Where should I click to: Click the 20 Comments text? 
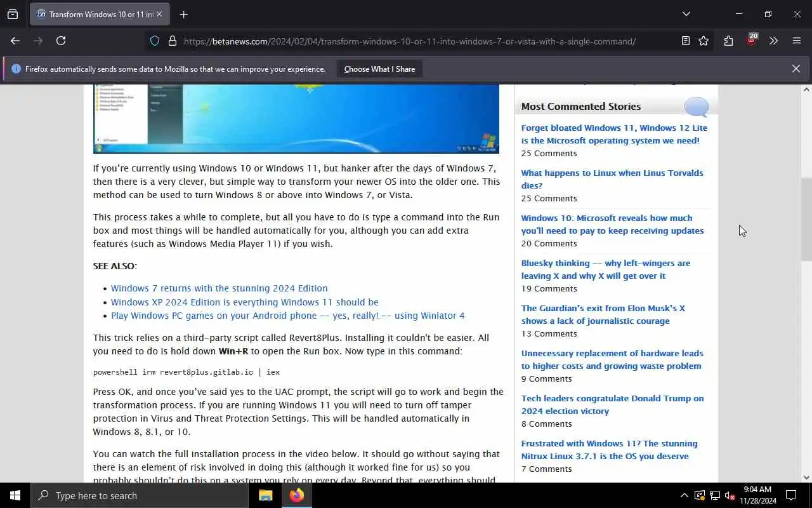tap(549, 243)
